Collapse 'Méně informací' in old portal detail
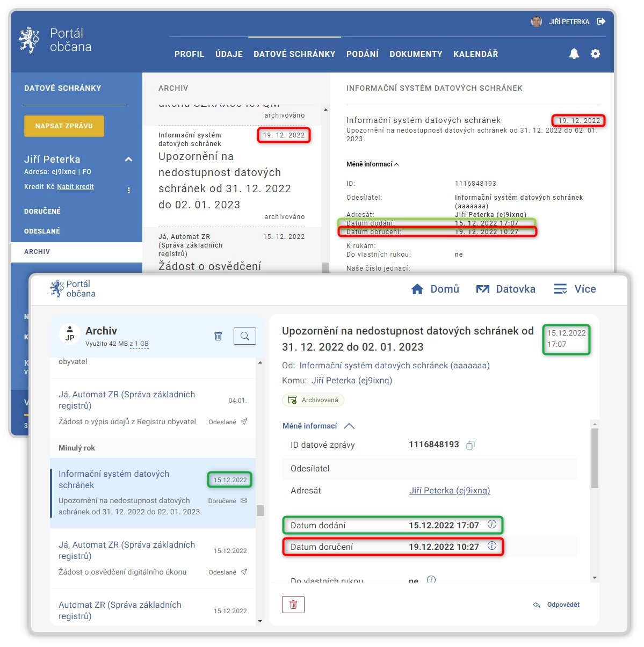This screenshot has width=644, height=647. click(372, 164)
